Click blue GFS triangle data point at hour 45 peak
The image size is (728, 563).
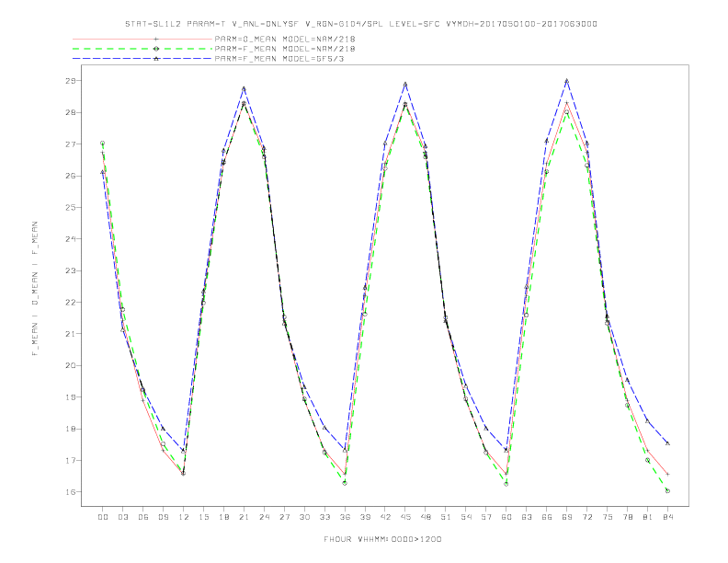(x=405, y=84)
